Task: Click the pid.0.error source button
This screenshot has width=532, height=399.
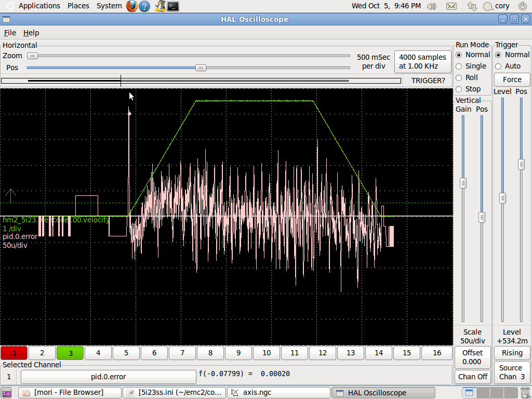Action: click(109, 377)
